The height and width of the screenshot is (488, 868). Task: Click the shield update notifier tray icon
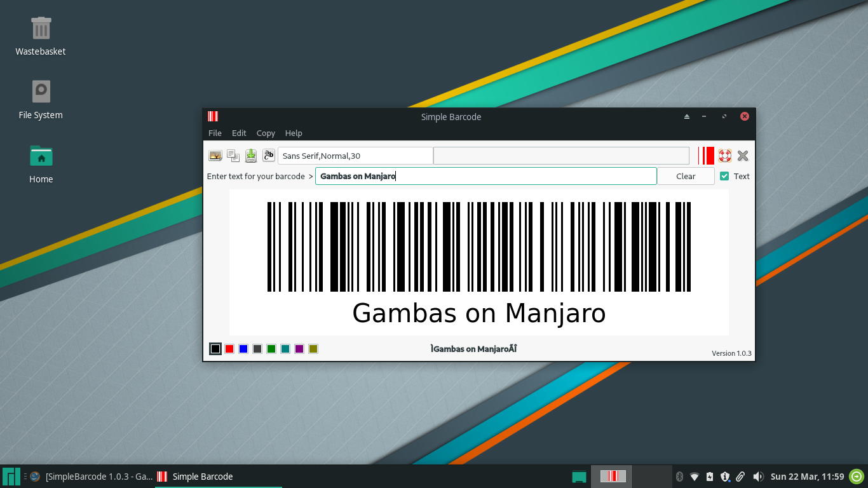[725, 477]
